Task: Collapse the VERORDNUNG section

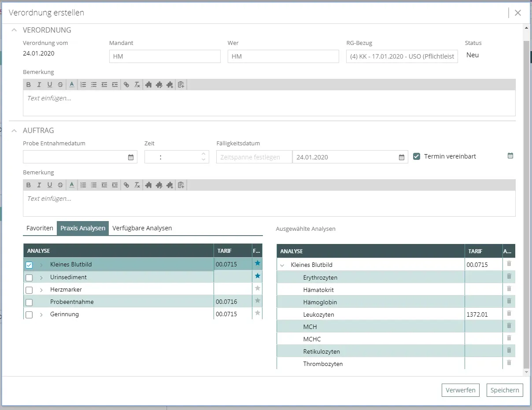Action: 14,30
